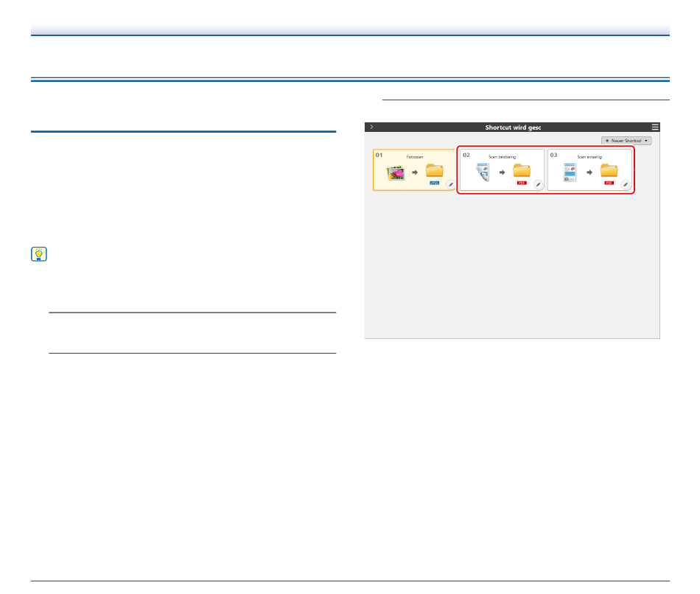The width and height of the screenshot is (700, 594).
Task: Select shortcut number 03
Action: tap(553, 155)
